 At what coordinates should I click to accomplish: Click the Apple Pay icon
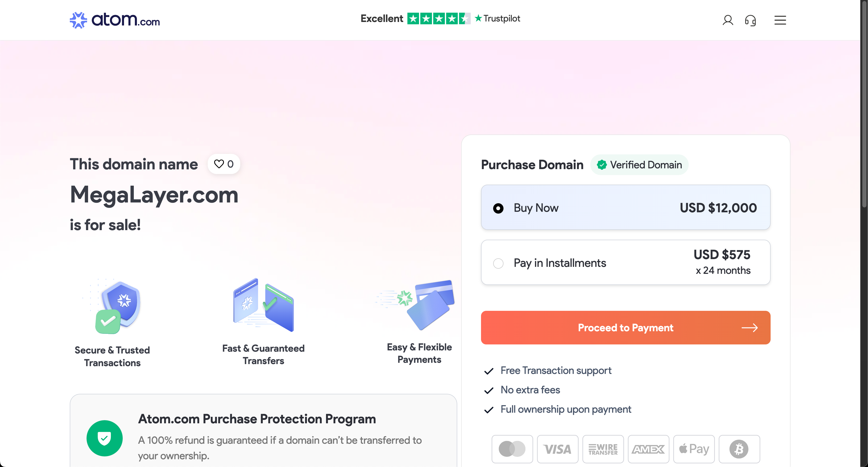coord(694,449)
